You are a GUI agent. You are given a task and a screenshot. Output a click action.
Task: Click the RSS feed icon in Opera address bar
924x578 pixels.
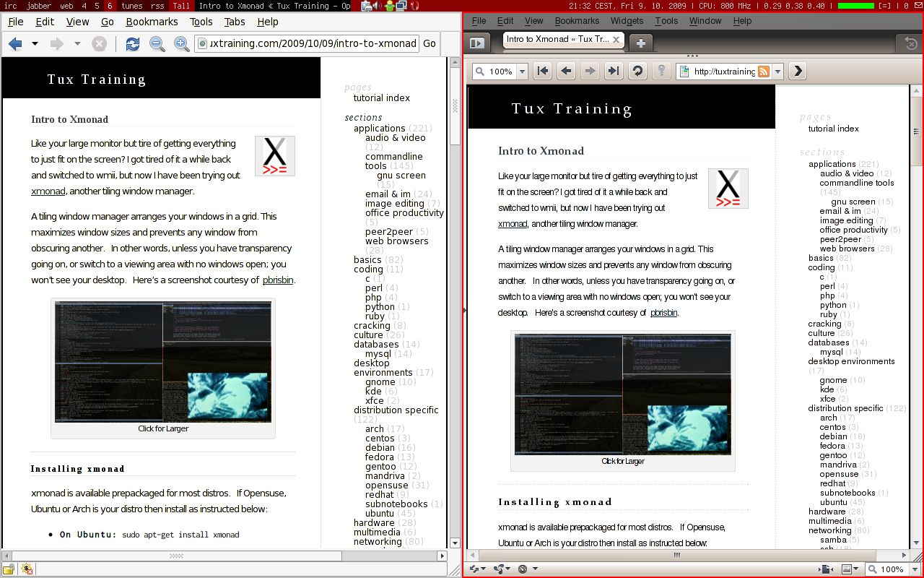pyautogui.click(x=764, y=72)
